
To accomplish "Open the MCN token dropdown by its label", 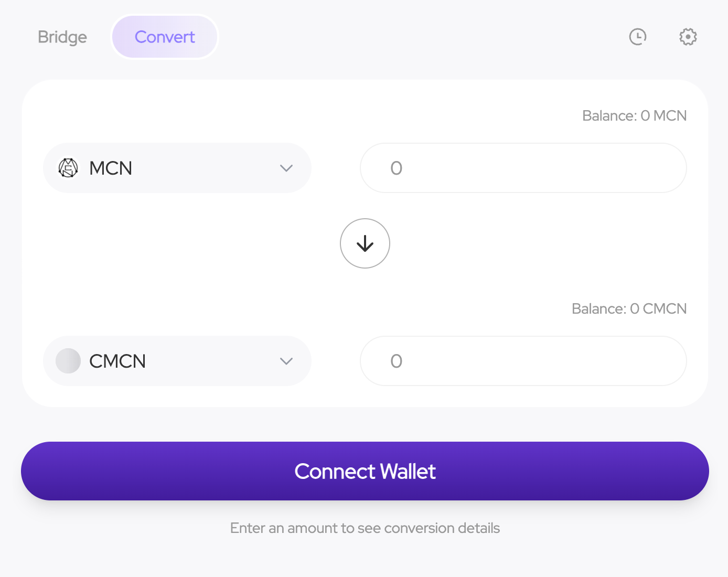I will (111, 168).
